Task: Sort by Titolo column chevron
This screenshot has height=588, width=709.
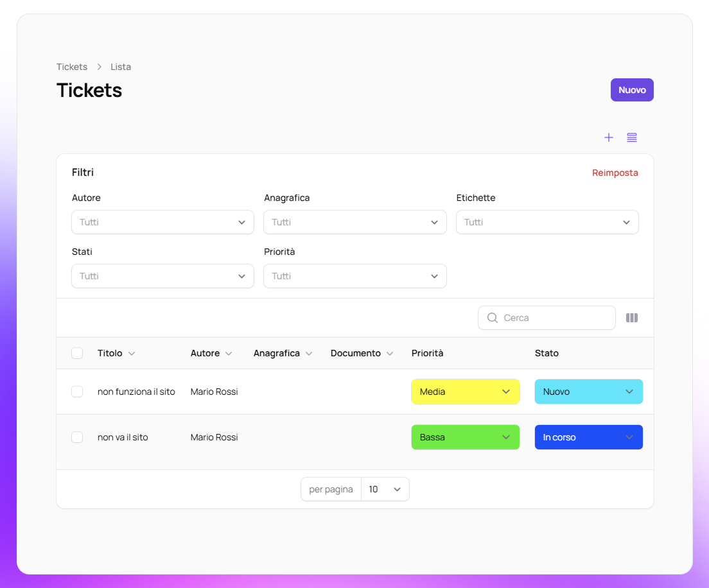Action: [x=132, y=354]
